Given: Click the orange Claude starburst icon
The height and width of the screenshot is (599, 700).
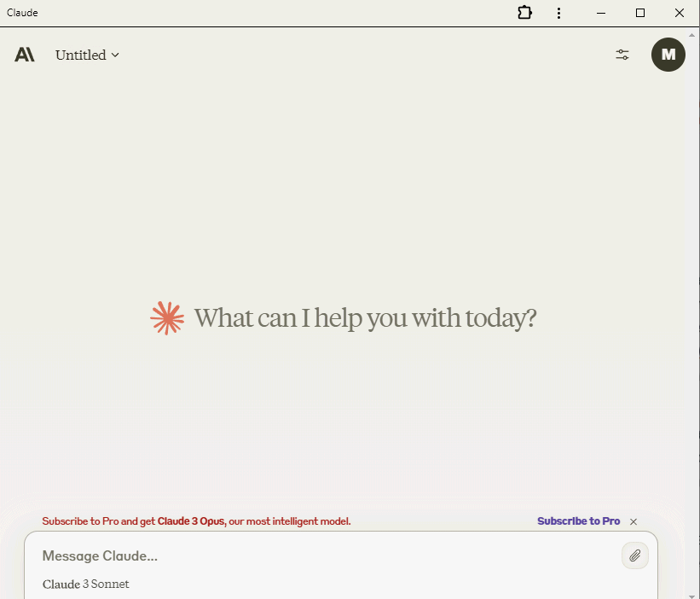Looking at the screenshot, I should (167, 318).
